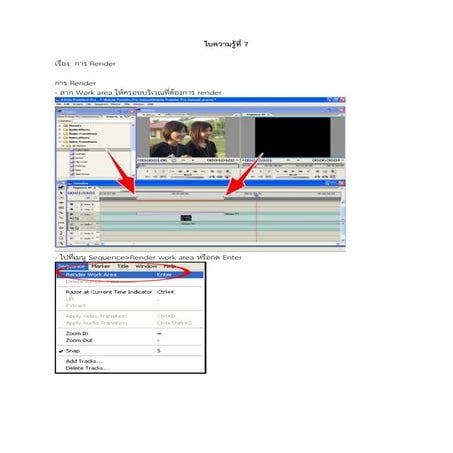Viewport: 453px width, 453px height.
Task: Click the Audio Transitions folder icon
Action: pyautogui.click(x=66, y=134)
